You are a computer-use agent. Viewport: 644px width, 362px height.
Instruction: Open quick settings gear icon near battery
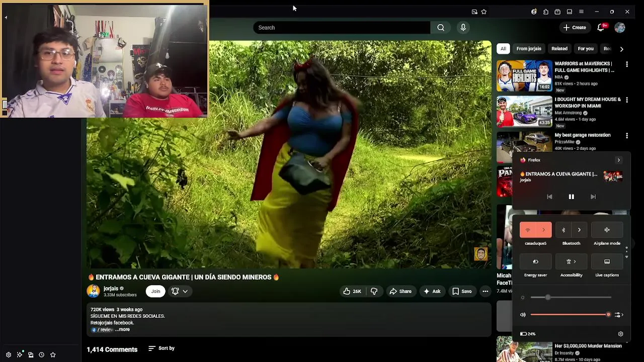(x=620, y=334)
